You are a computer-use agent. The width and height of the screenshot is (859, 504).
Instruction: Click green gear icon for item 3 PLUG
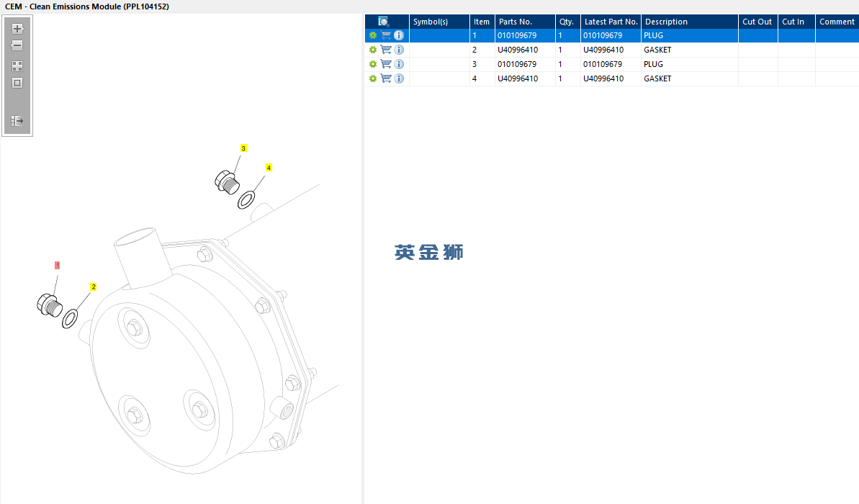372,64
